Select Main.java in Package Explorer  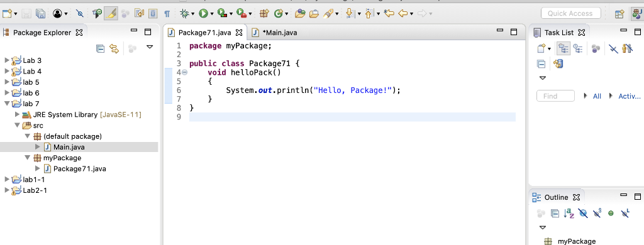pos(69,147)
